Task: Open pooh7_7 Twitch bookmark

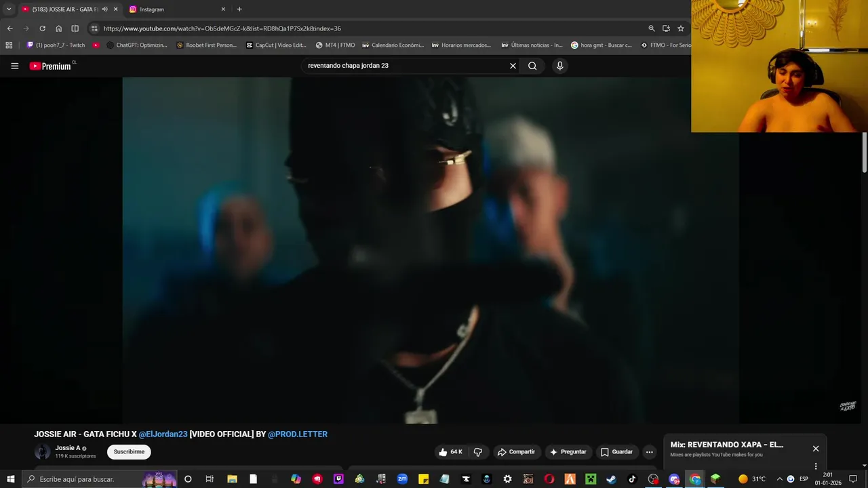Action: (x=56, y=45)
